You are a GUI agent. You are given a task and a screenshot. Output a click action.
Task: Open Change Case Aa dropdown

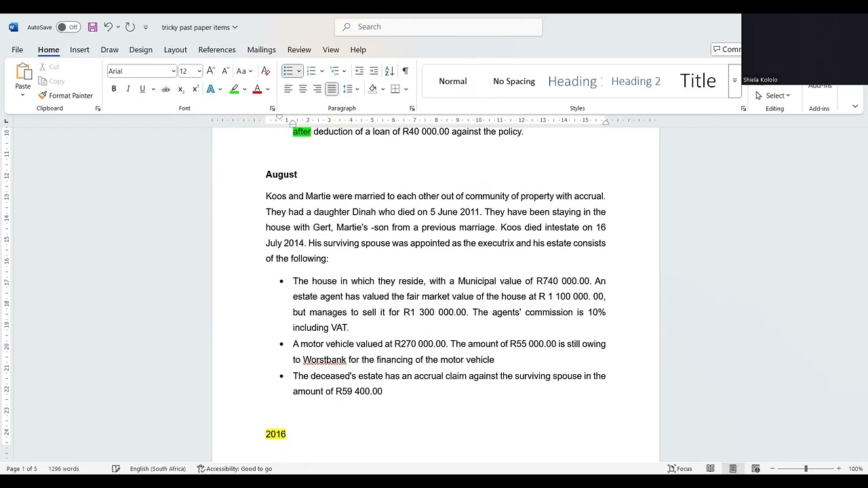244,71
